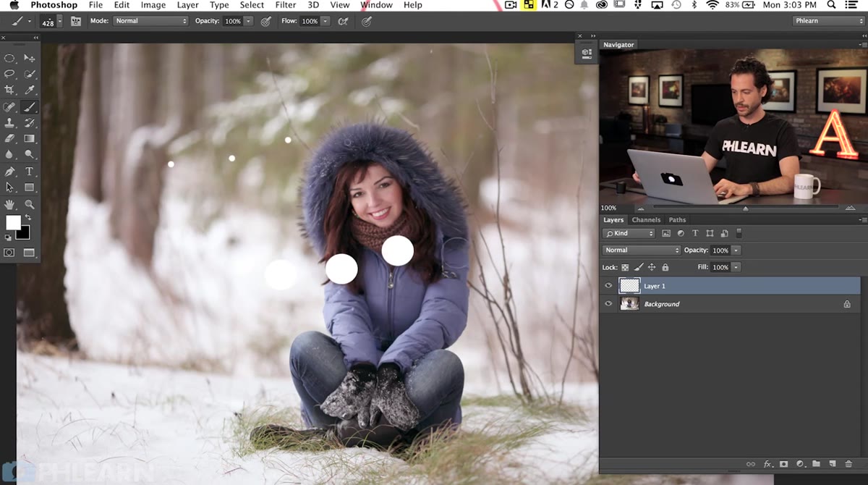Viewport: 868px width, 485px height.
Task: Open tool preset picker arrow
Action: click(30, 21)
